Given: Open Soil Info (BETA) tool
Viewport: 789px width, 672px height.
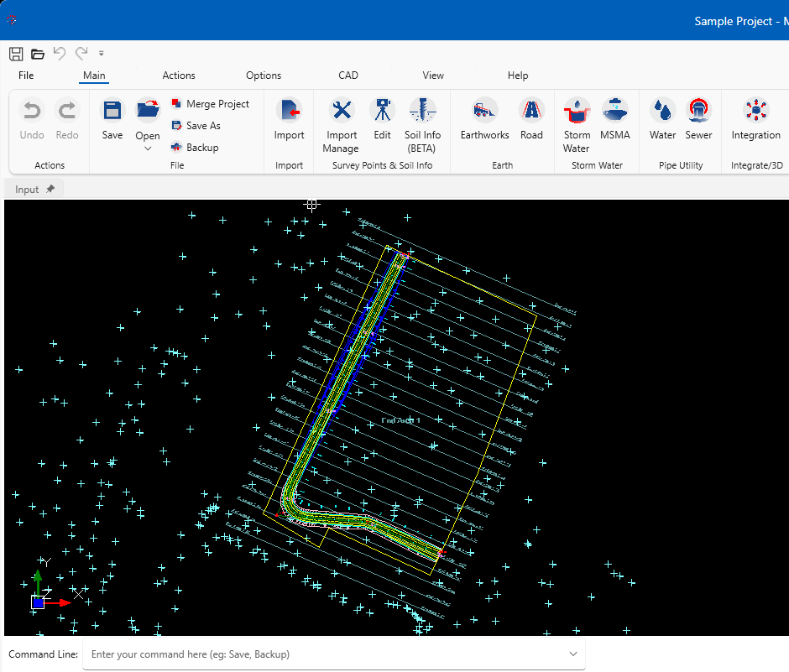Looking at the screenshot, I should click(423, 125).
